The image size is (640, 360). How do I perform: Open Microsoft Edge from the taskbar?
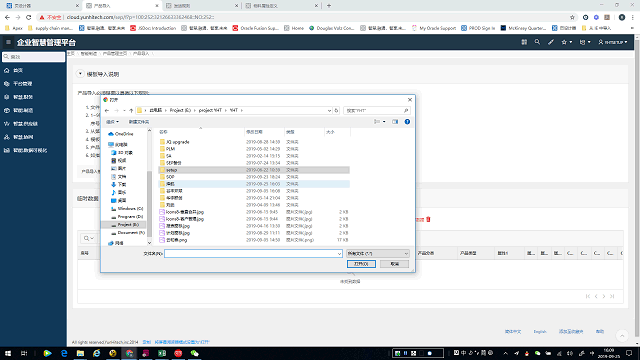tap(64, 353)
